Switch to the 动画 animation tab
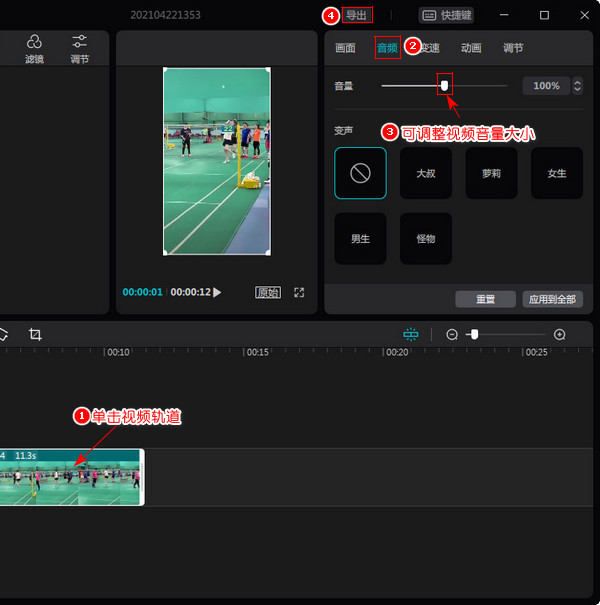This screenshot has width=600, height=605. [471, 48]
